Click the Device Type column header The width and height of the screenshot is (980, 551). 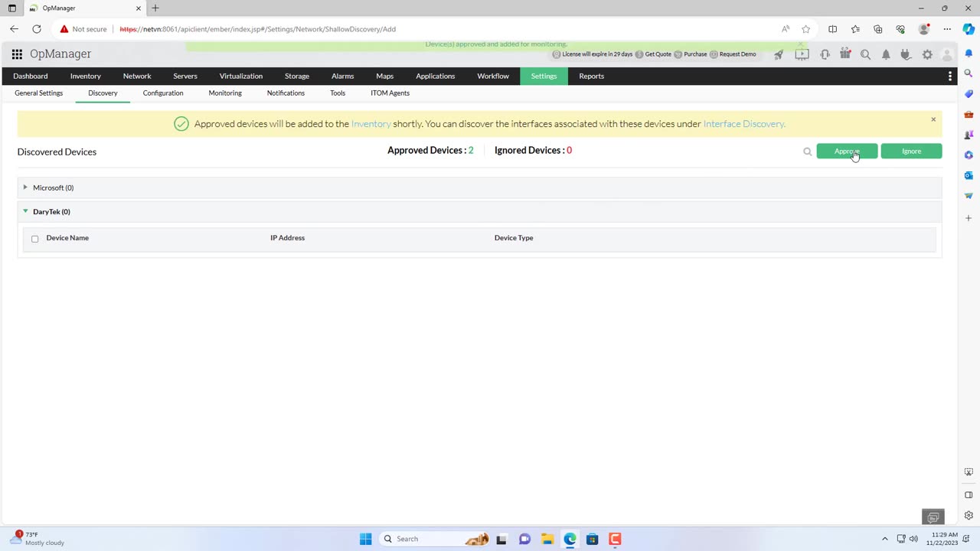pos(514,238)
